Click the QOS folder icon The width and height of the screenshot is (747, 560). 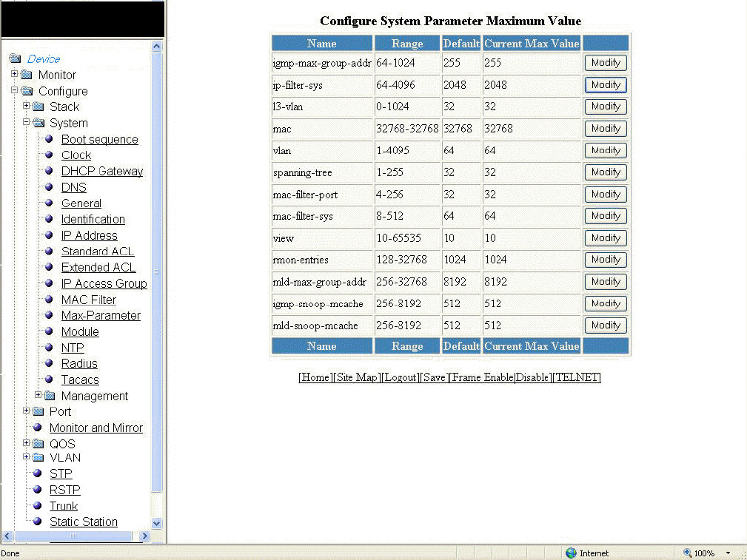point(38,444)
